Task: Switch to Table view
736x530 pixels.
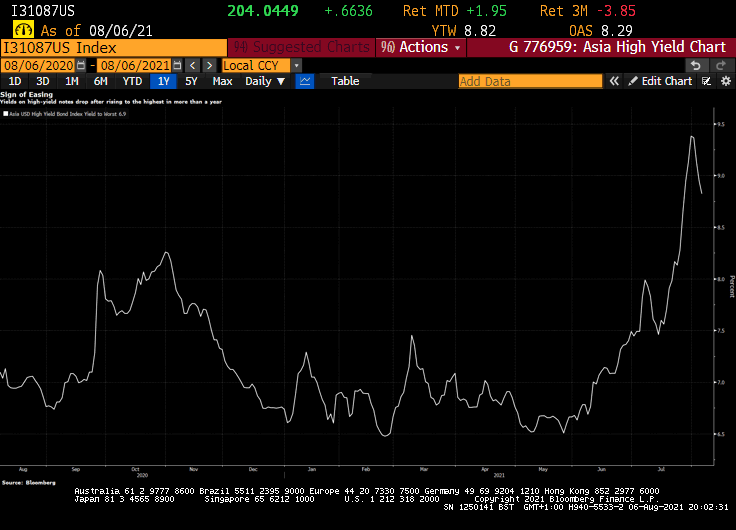Action: point(345,81)
